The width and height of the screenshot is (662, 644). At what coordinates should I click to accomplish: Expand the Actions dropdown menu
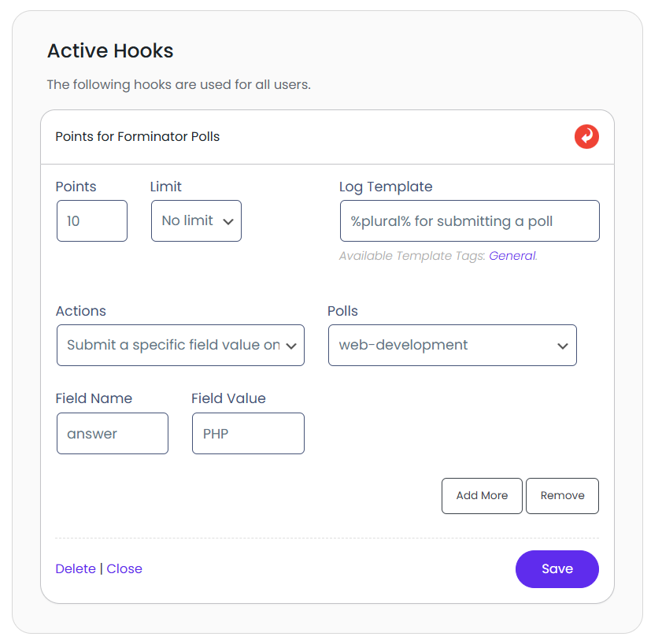tap(180, 346)
